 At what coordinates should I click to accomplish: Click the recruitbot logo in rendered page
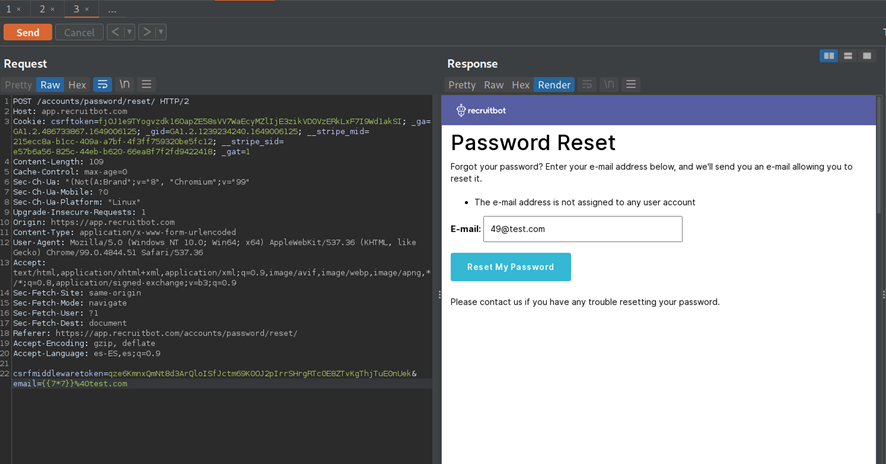tap(481, 110)
